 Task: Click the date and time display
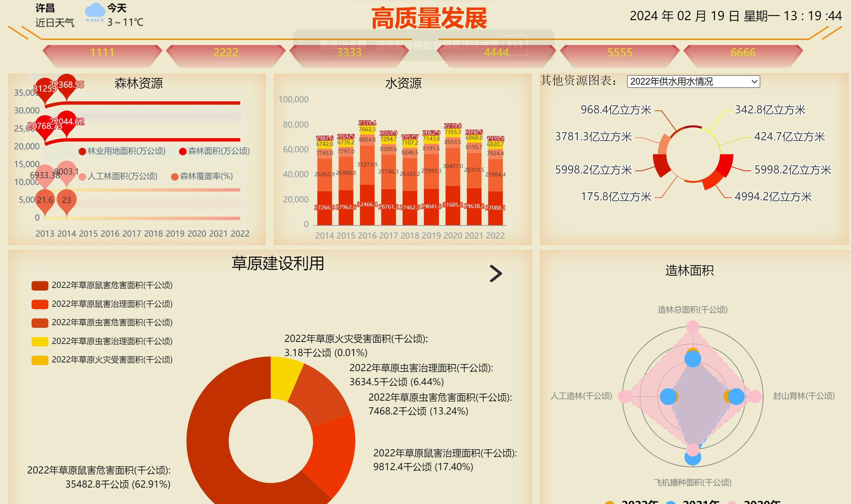(736, 16)
